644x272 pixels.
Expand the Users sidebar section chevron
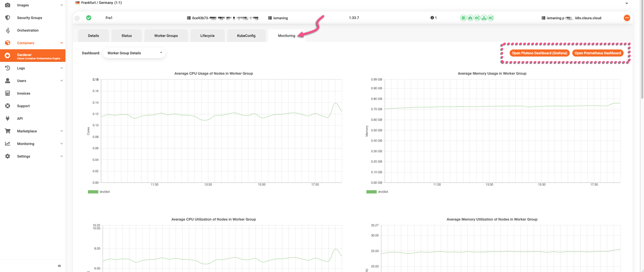pos(61,81)
